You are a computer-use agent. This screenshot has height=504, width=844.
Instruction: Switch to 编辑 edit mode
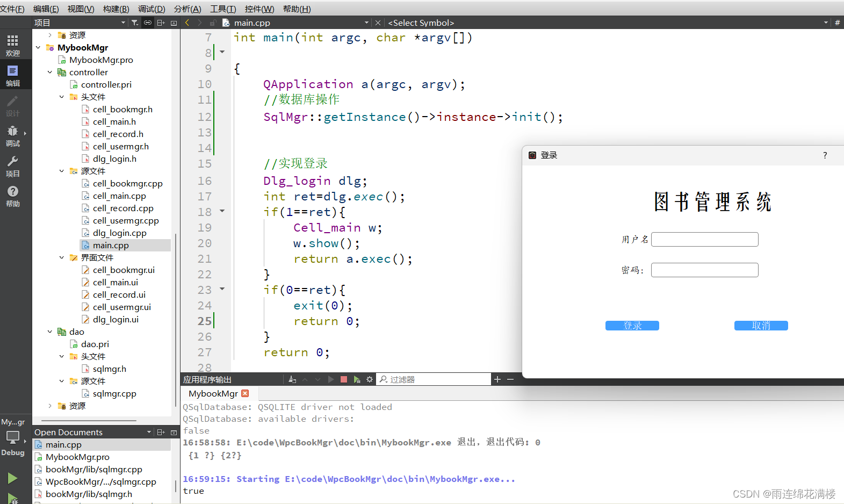pyautogui.click(x=13, y=76)
